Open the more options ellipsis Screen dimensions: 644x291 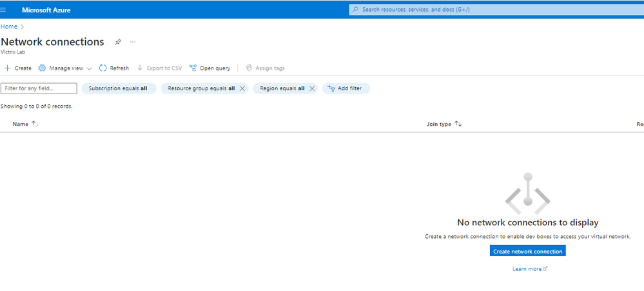[x=133, y=42]
